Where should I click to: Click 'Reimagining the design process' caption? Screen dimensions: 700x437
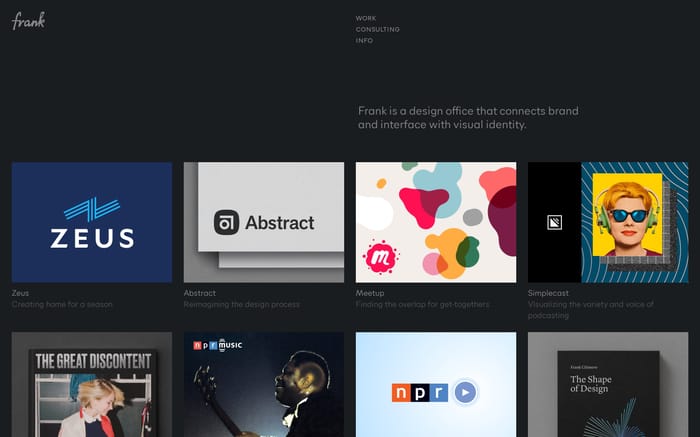tap(242, 304)
